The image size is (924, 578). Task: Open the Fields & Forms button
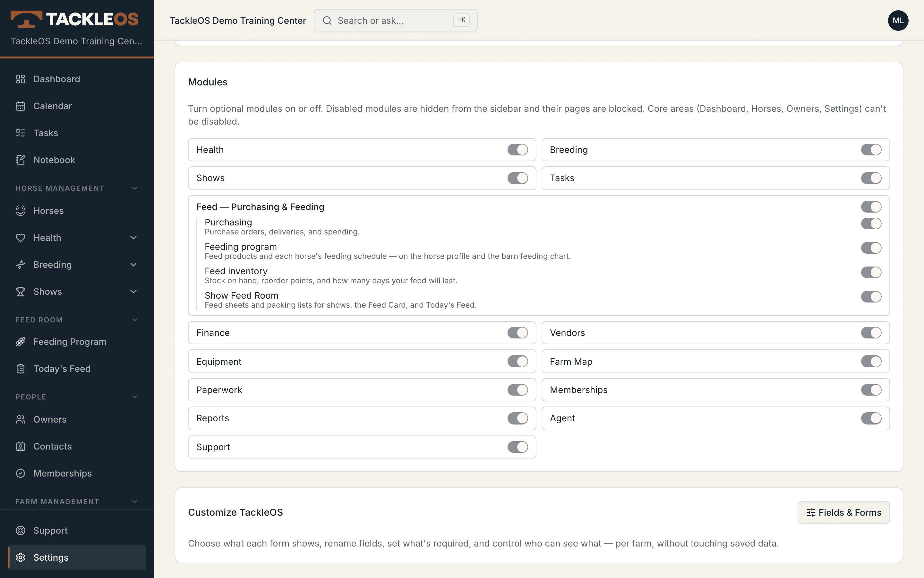click(x=843, y=512)
